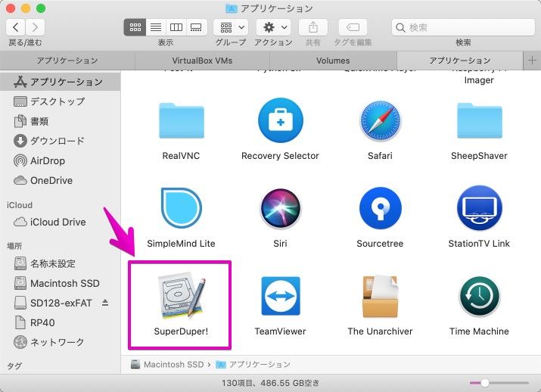541x392 pixels.
Task: Switch to column view mode
Action: tap(176, 27)
